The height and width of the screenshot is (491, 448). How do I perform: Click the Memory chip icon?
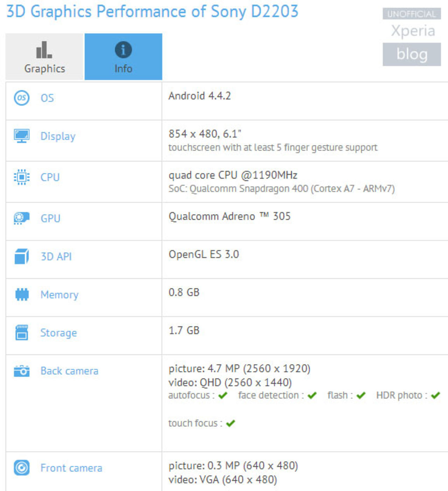coord(22,295)
